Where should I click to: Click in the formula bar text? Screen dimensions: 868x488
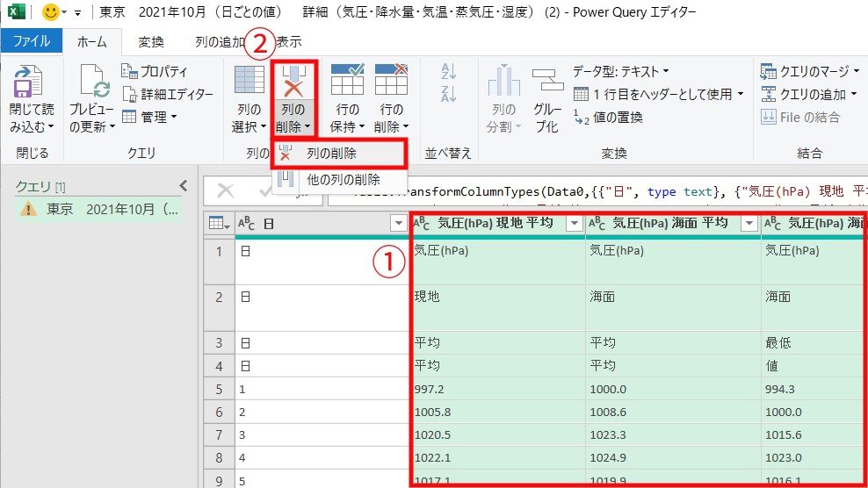pyautogui.click(x=598, y=191)
